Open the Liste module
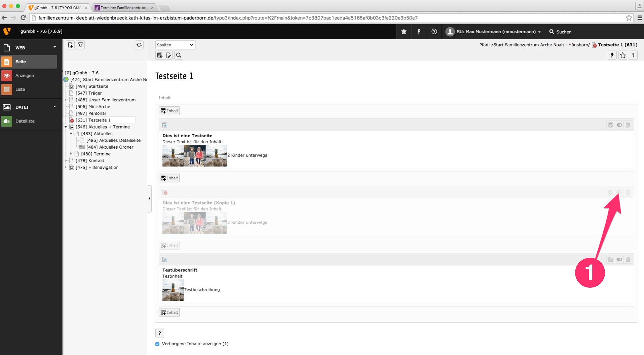This screenshot has width=644, height=355. (20, 90)
